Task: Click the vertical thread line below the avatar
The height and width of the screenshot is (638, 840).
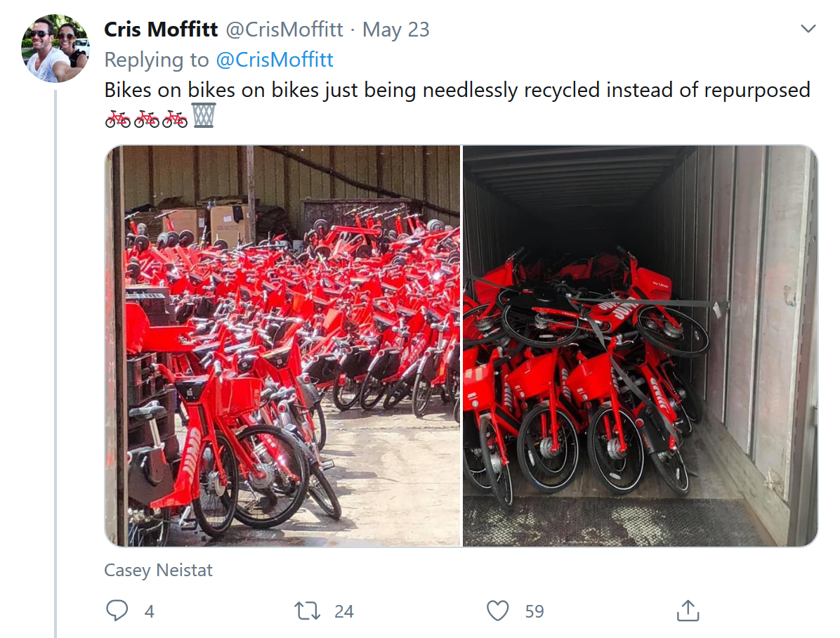Action: pyautogui.click(x=55, y=351)
